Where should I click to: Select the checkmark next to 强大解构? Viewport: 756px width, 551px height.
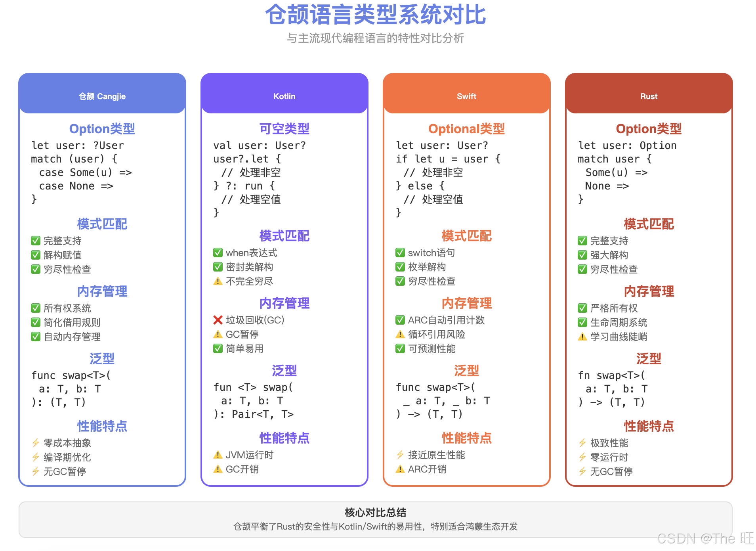tap(582, 255)
